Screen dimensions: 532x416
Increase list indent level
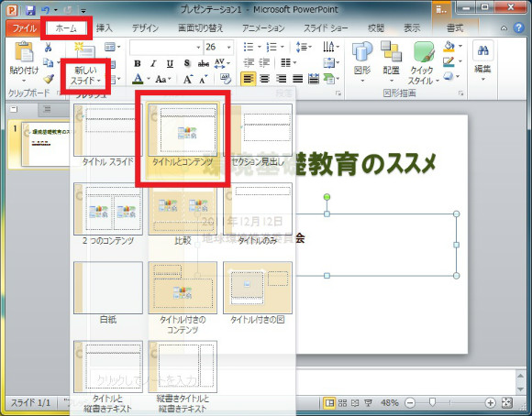pyautogui.click(x=264, y=62)
